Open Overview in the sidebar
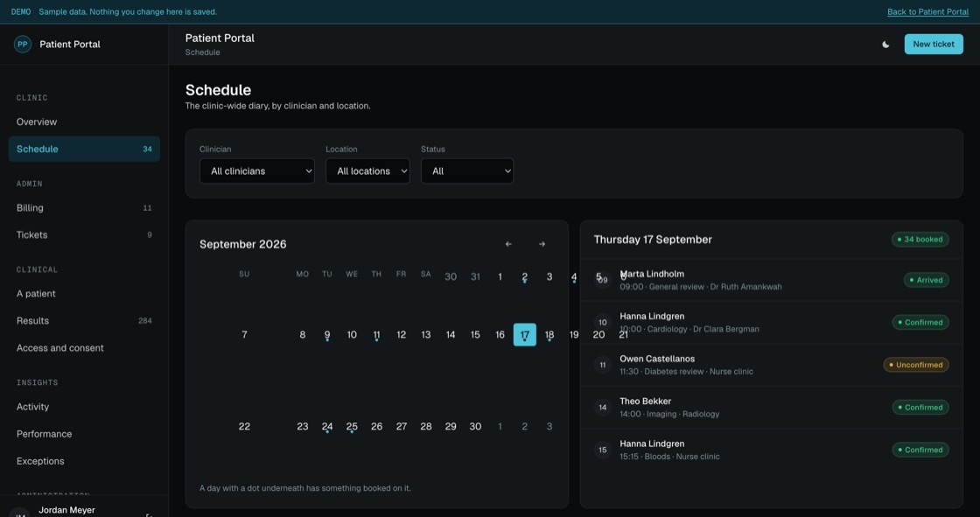 coord(84,122)
